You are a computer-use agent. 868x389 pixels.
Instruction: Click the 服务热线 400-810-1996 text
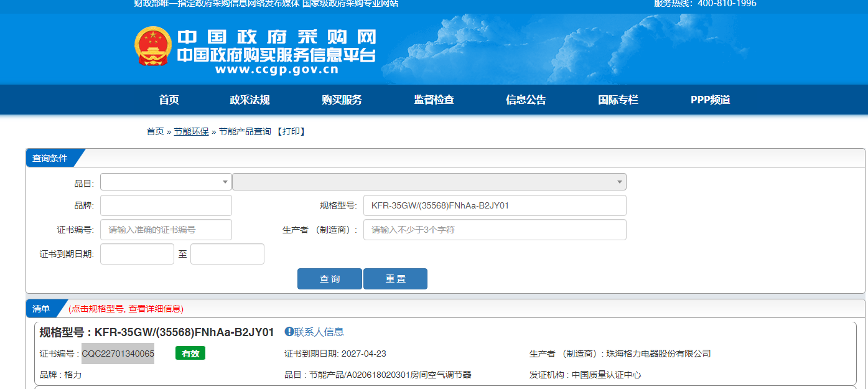pyautogui.click(x=705, y=4)
